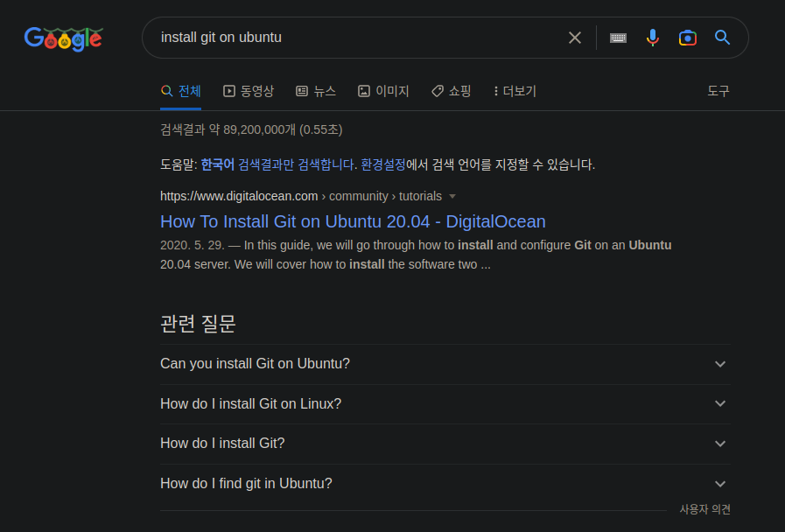
Task: Click the digitalocean.com URL breadcrumb
Action: [301, 196]
